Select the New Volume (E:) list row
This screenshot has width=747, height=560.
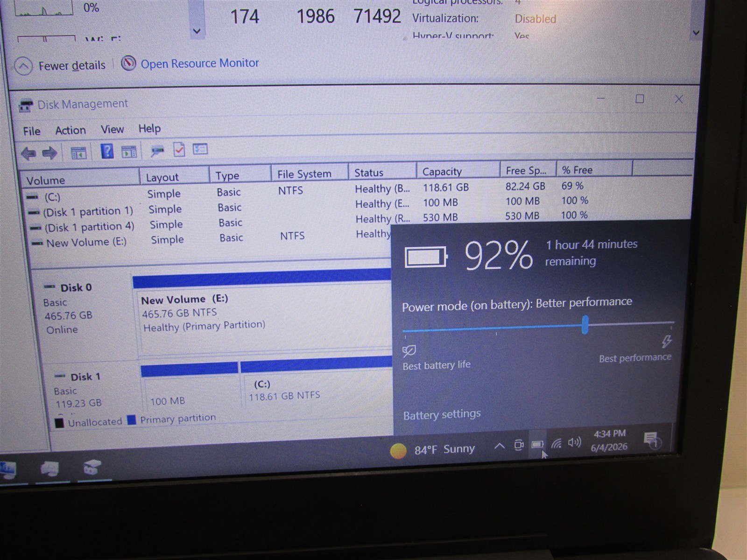[210, 239]
